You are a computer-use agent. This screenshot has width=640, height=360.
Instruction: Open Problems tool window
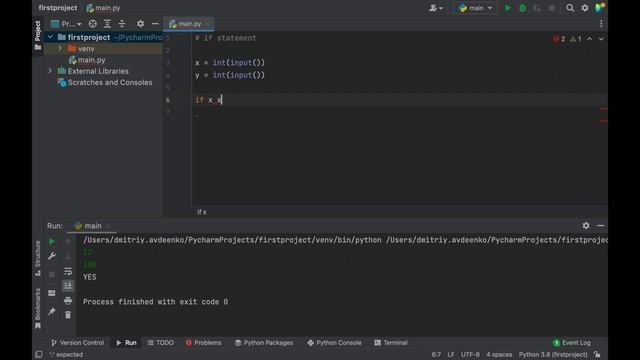203,343
